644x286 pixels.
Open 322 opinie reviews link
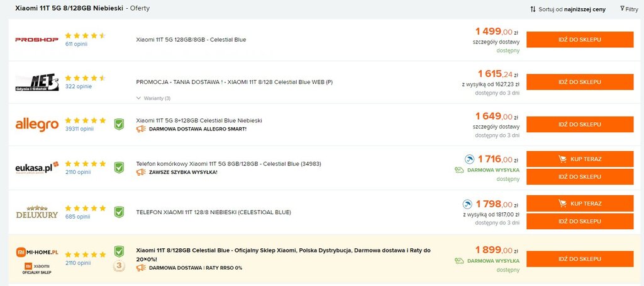pos(78,86)
